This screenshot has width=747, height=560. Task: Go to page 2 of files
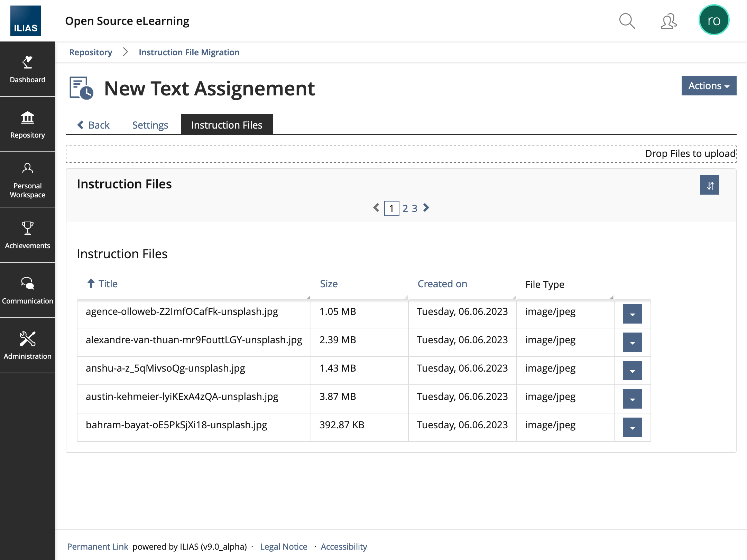pos(405,208)
